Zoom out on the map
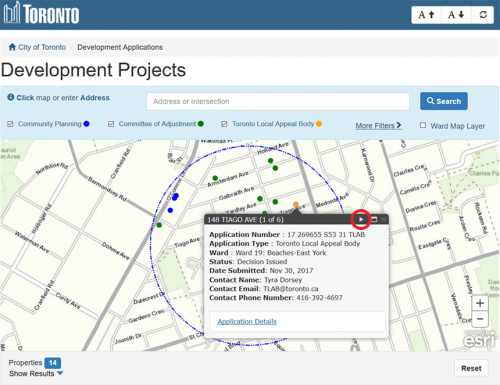500x385 pixels. pos(480,319)
